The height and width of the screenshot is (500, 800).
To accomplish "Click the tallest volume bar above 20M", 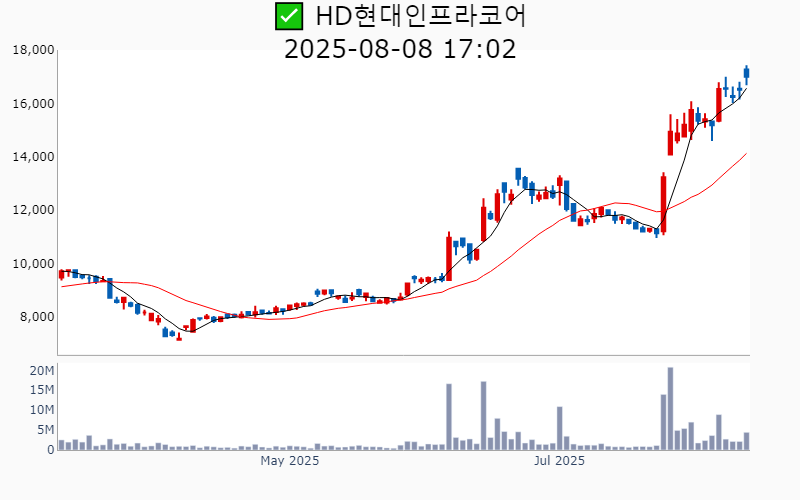I will pos(670,409).
